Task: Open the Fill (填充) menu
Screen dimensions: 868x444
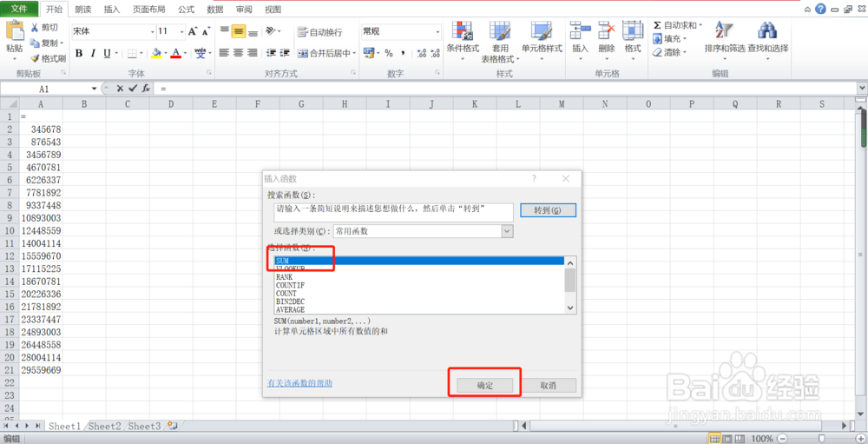Action: [x=669, y=39]
